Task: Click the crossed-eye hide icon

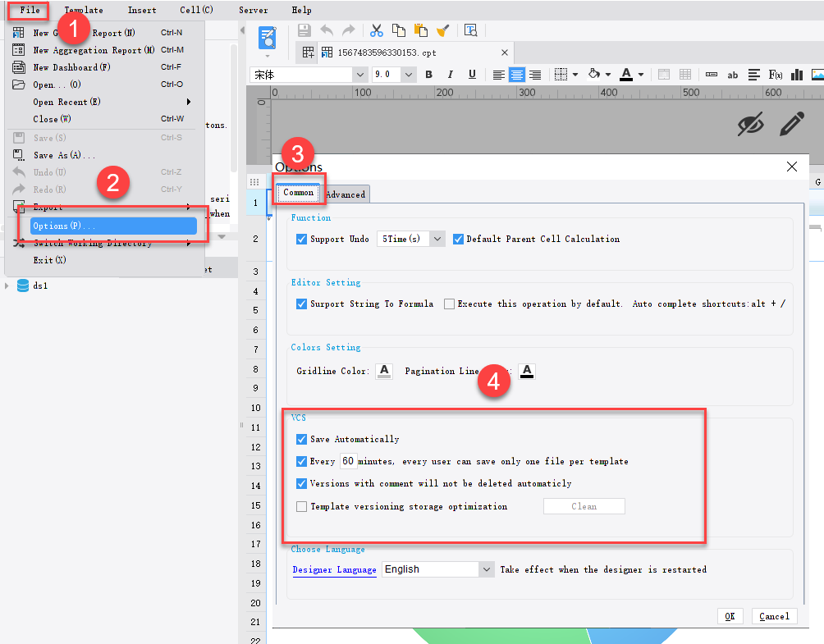Action: (750, 124)
